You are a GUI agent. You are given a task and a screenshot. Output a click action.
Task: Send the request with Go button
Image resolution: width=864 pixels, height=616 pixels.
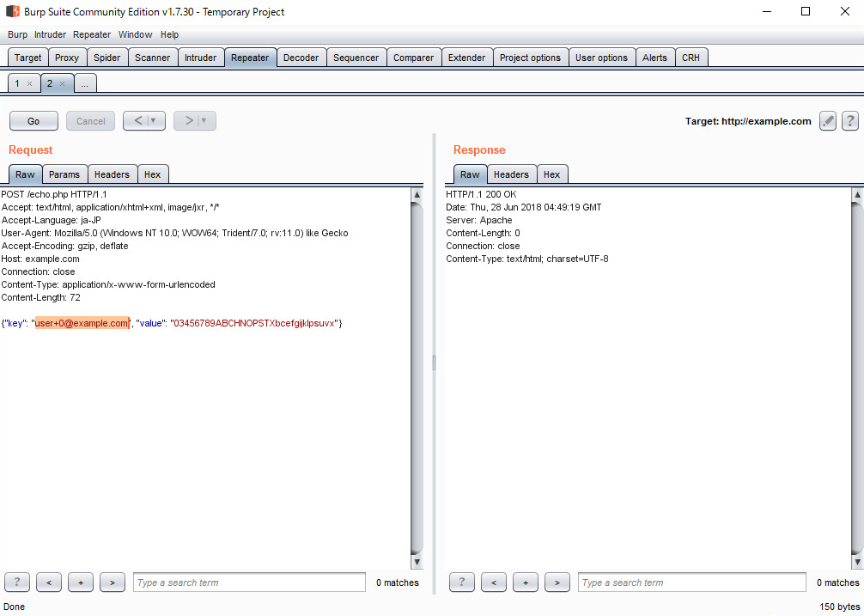[x=33, y=120]
